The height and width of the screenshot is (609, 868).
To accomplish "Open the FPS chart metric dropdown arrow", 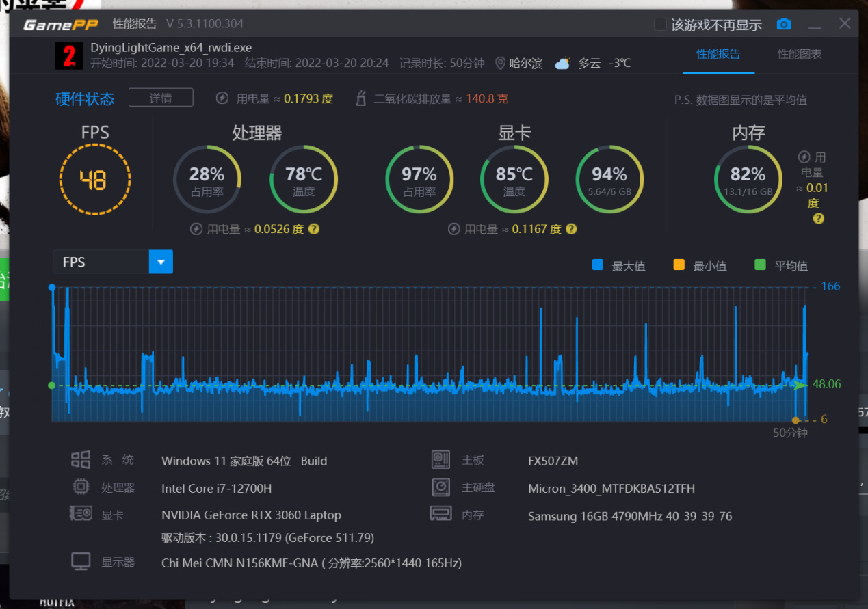I will [161, 262].
